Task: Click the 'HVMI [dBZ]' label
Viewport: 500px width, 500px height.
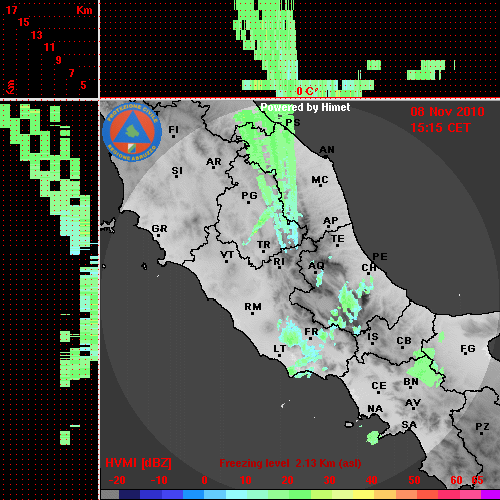Action: [x=138, y=463]
